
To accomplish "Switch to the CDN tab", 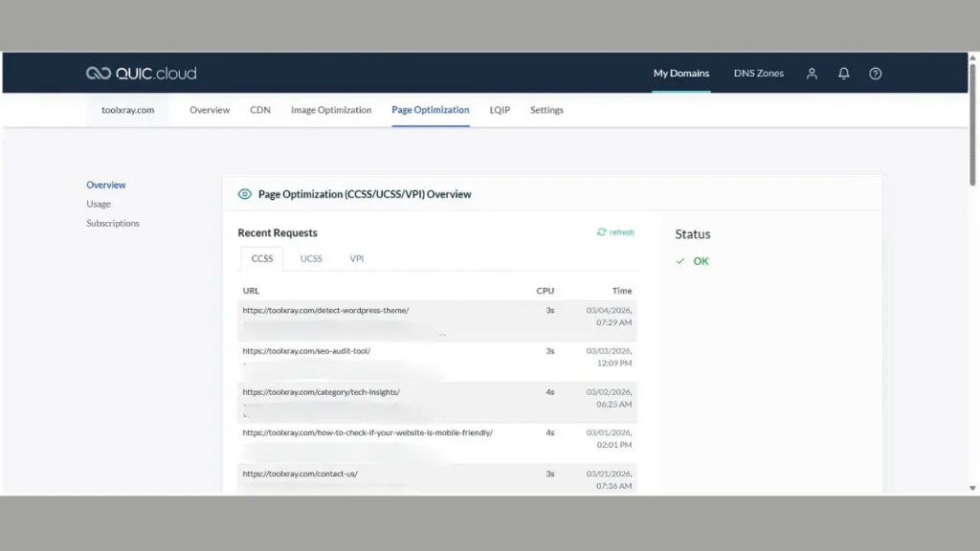I will pyautogui.click(x=259, y=109).
